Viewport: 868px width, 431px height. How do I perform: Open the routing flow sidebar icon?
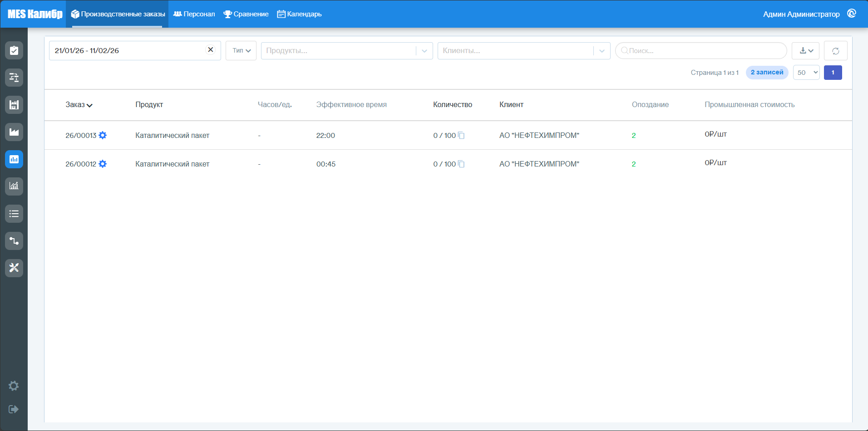click(14, 240)
